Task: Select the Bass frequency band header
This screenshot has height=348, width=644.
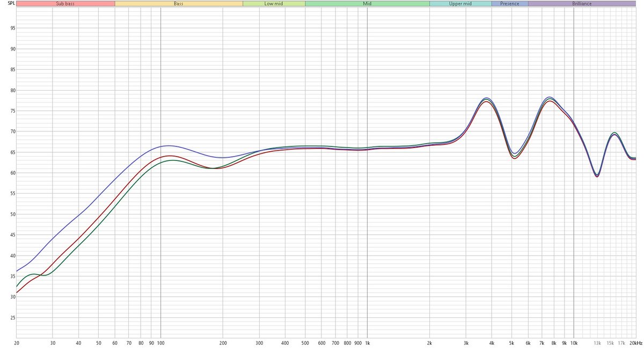Action: point(179,3)
